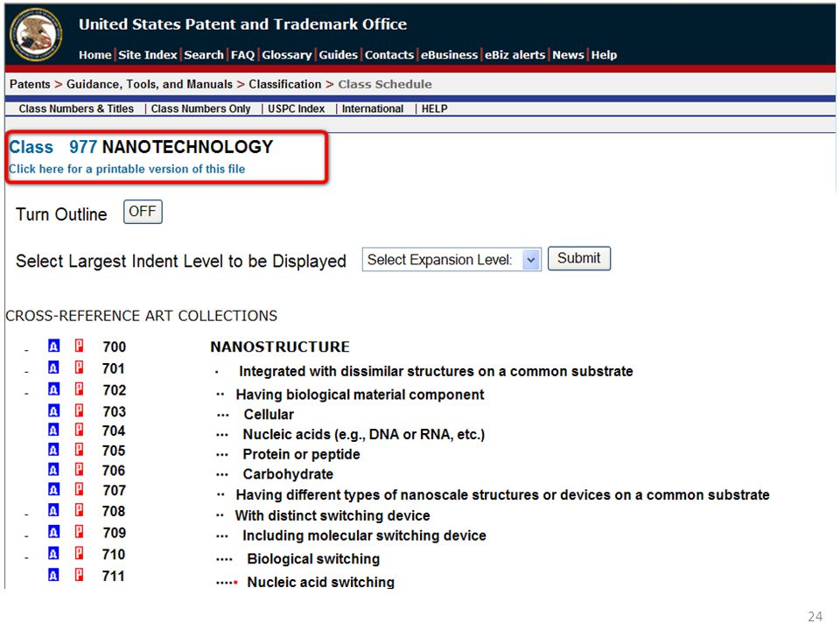
Task: Select the 'Carbohydrate' title
Action: (288, 474)
